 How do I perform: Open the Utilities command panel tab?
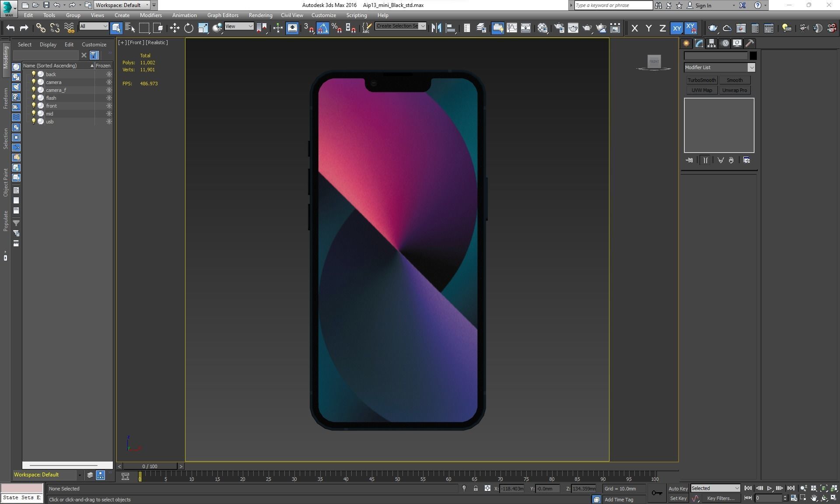pyautogui.click(x=750, y=43)
